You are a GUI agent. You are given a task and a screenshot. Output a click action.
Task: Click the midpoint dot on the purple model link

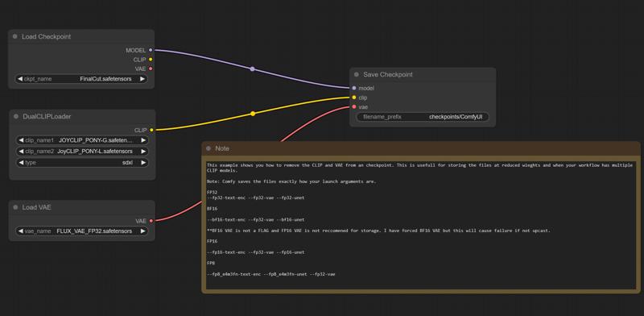coord(252,69)
